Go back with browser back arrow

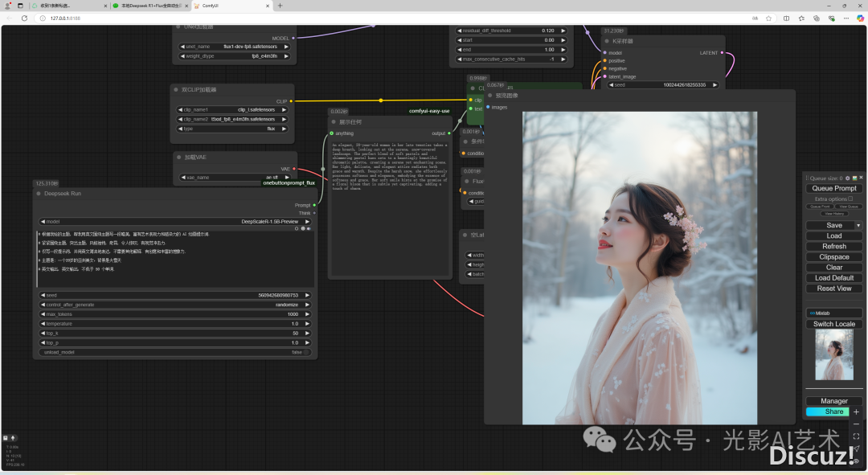coord(10,18)
